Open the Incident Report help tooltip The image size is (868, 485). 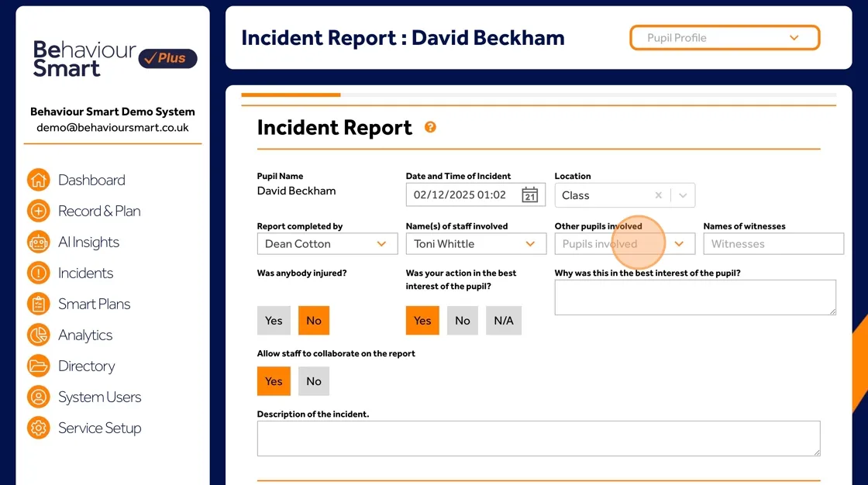tap(430, 126)
